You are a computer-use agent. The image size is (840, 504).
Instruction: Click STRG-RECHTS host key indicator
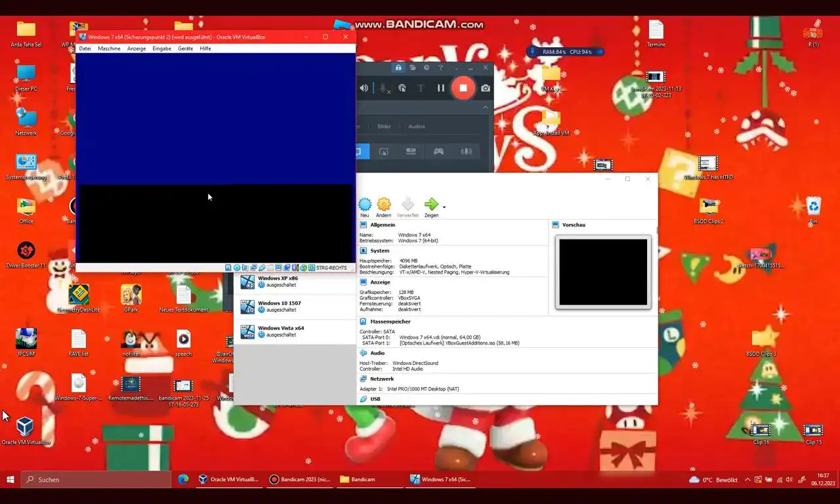[x=331, y=268]
